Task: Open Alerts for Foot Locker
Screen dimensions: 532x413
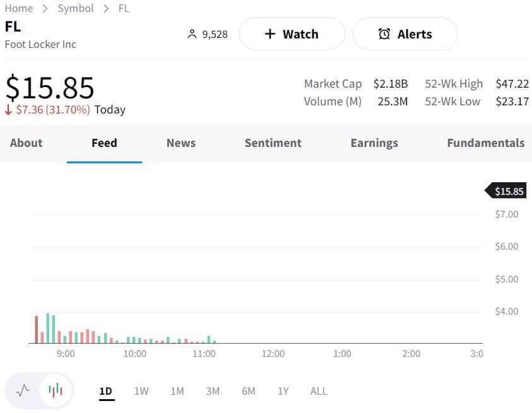Action: 405,34
